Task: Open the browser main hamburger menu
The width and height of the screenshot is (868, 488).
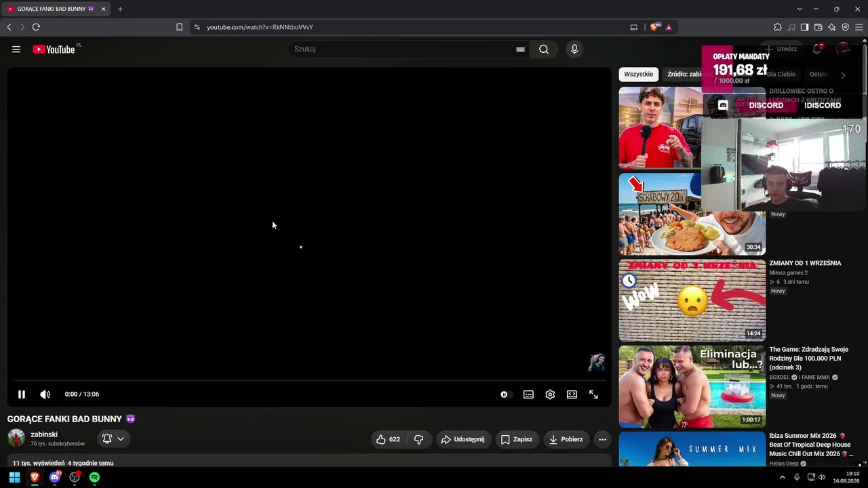Action: click(859, 27)
